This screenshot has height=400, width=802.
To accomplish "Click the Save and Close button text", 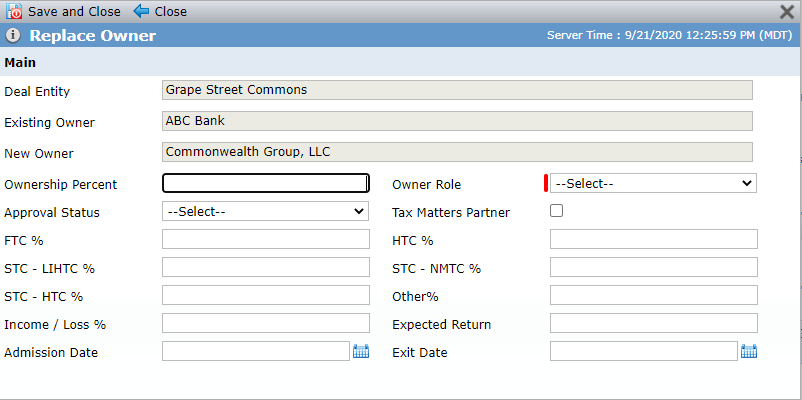I will (74, 11).
